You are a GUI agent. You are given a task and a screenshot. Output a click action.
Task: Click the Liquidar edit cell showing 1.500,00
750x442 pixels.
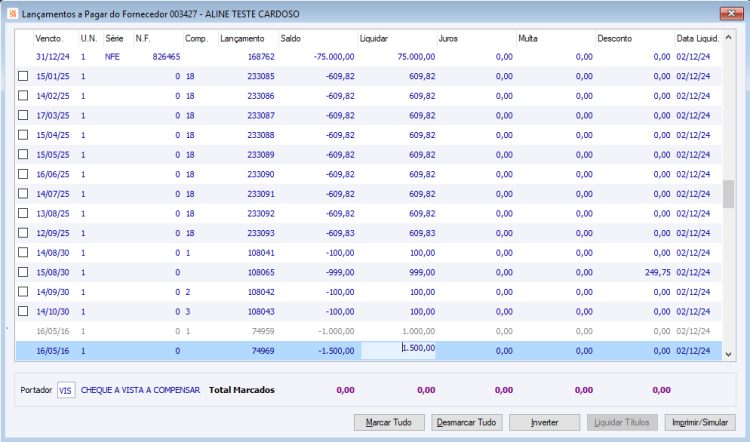click(398, 350)
